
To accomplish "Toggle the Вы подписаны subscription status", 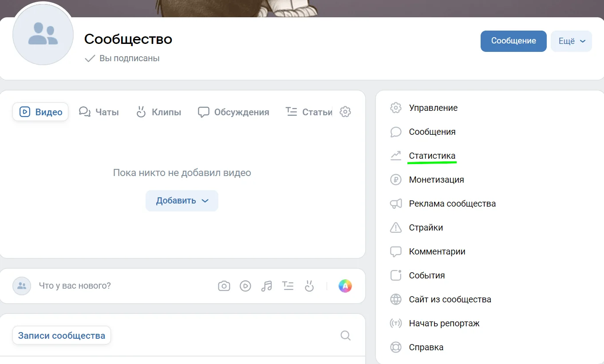I will point(122,59).
